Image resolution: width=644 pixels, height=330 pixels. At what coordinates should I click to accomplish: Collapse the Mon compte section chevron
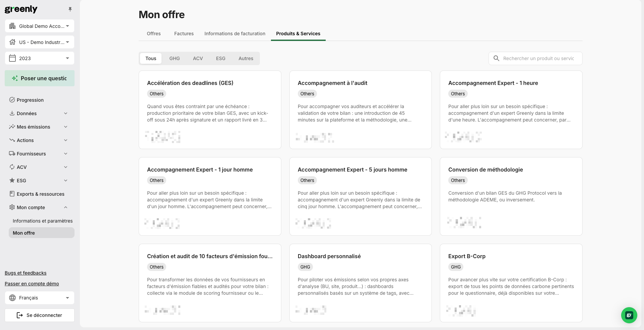point(66,207)
